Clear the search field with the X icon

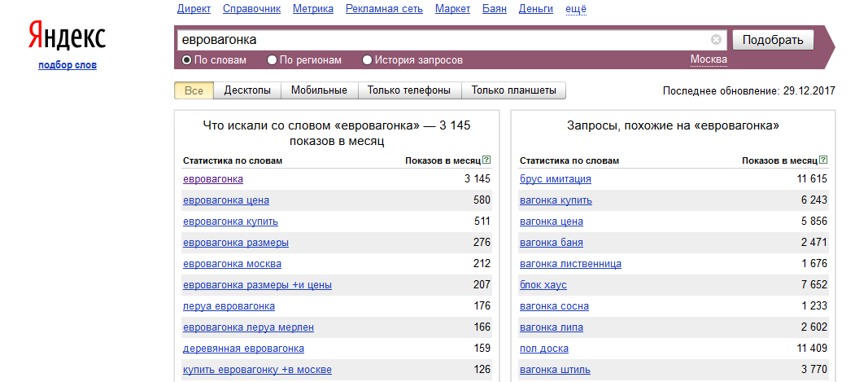point(716,40)
